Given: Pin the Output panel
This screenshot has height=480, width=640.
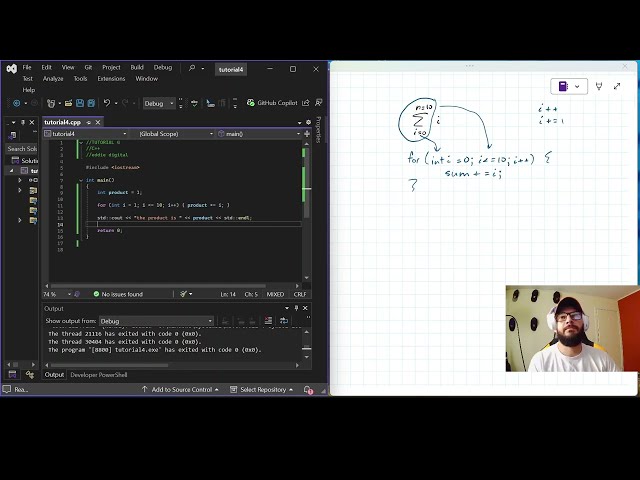Looking at the screenshot, I should point(296,308).
